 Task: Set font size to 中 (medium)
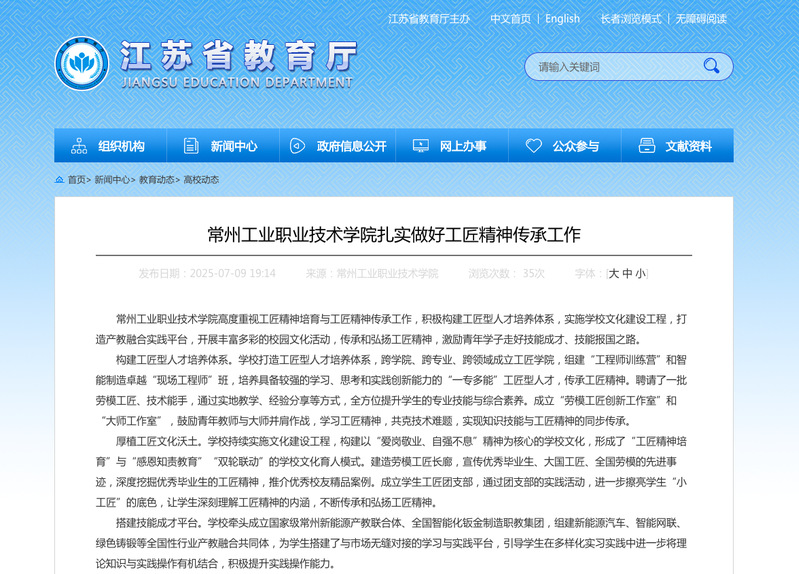pyautogui.click(x=628, y=273)
